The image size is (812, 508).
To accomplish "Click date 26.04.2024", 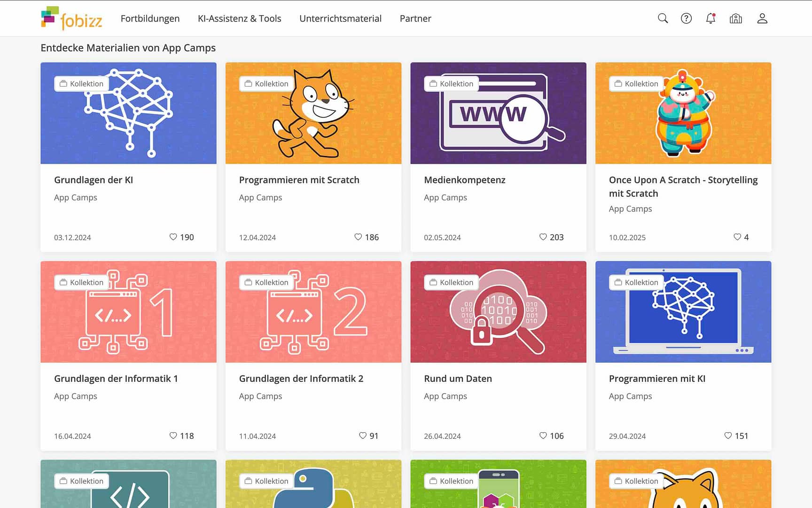I will [x=442, y=436].
